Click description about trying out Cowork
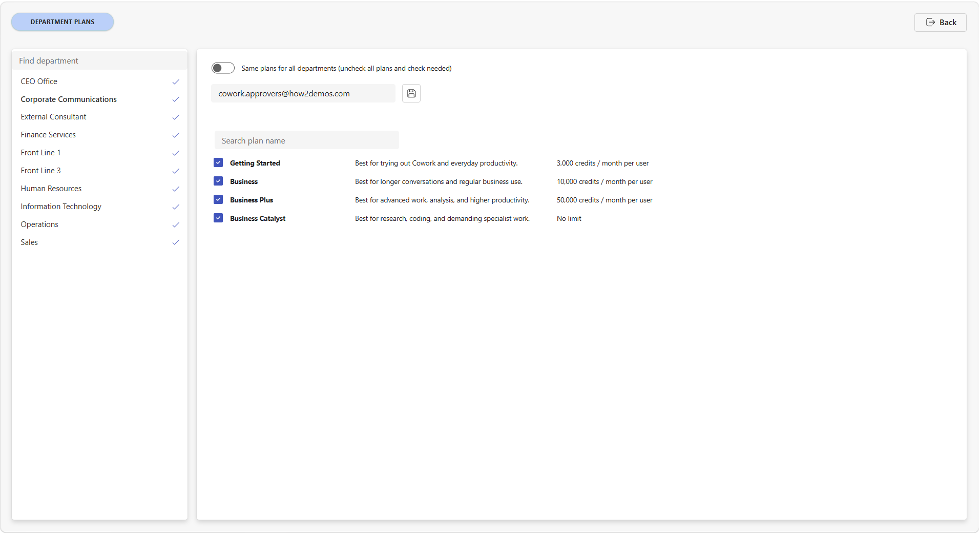The width and height of the screenshot is (980, 533). (x=436, y=163)
